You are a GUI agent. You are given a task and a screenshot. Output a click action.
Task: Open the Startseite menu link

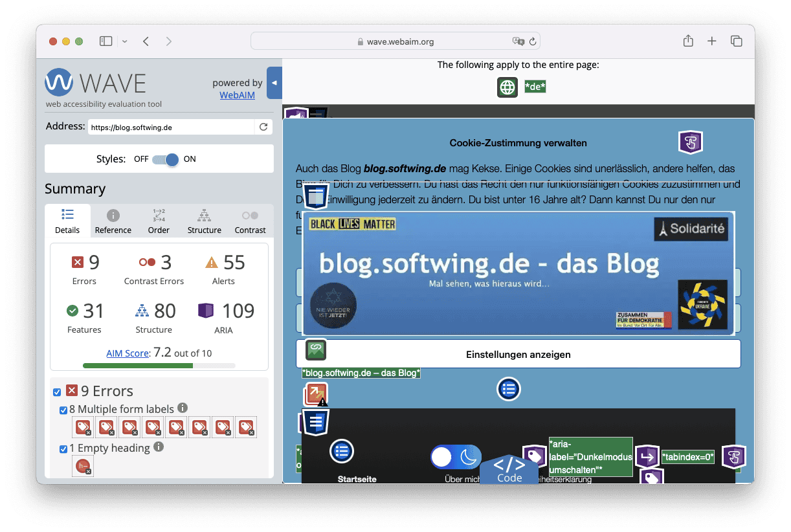[357, 479]
